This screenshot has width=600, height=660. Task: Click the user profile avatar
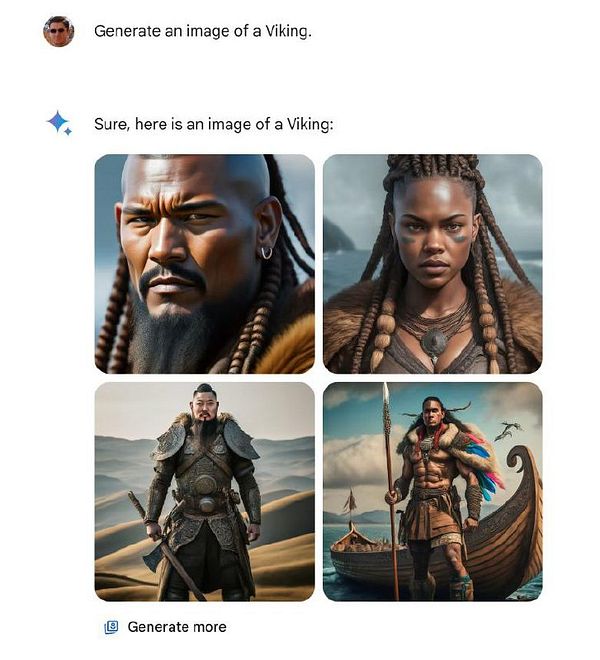pyautogui.click(x=59, y=31)
